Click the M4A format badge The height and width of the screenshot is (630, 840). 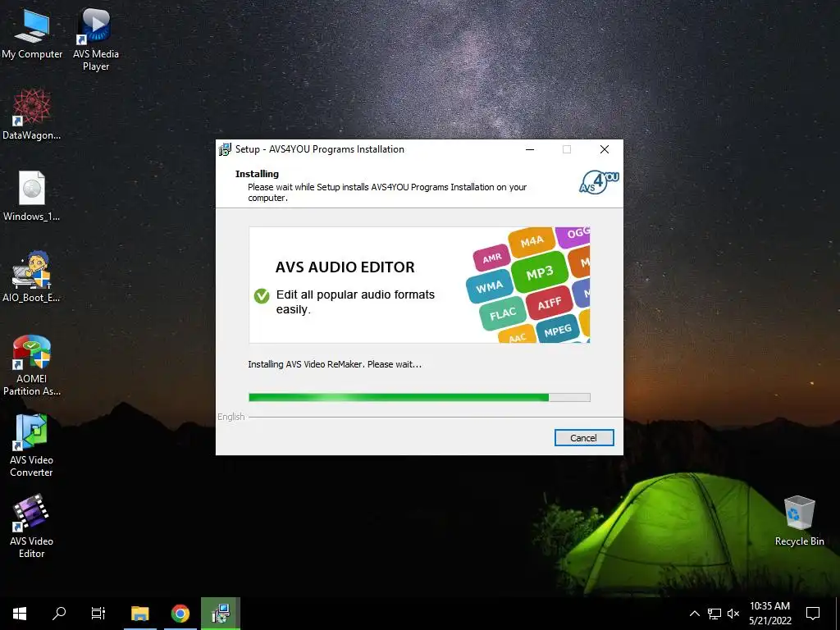click(532, 242)
